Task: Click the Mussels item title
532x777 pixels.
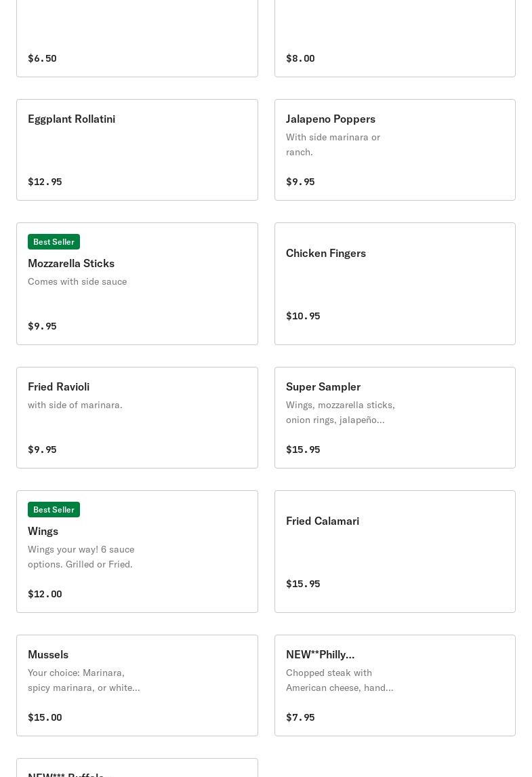Action: [48, 654]
